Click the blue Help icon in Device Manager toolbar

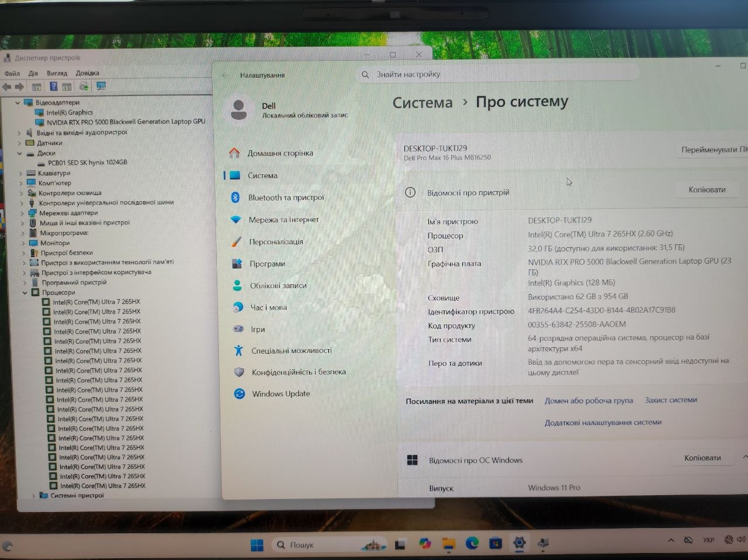(53, 87)
